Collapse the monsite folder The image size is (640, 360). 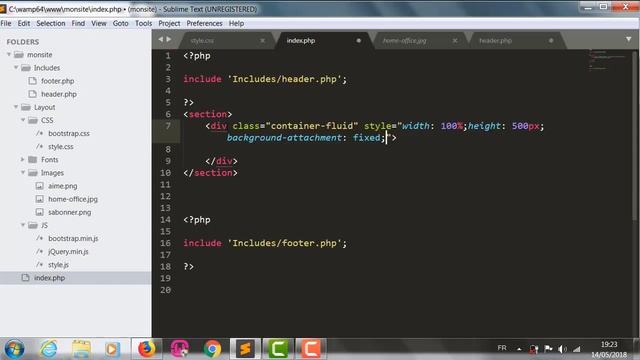point(9,54)
